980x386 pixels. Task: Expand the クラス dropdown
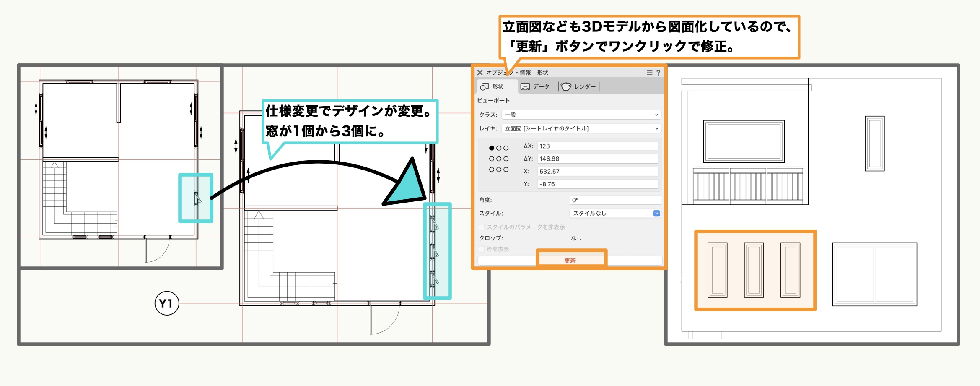pyautogui.click(x=581, y=115)
